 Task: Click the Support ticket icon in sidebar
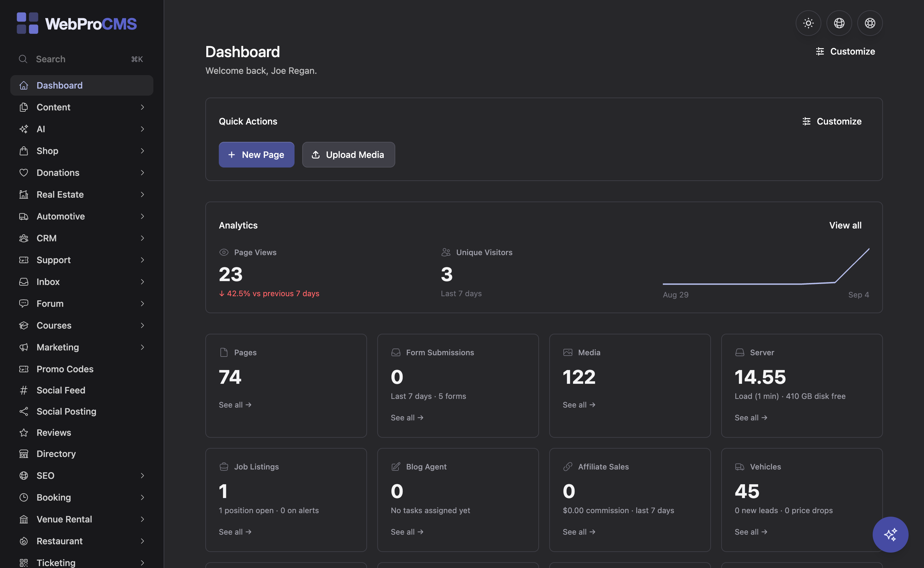[x=24, y=260]
